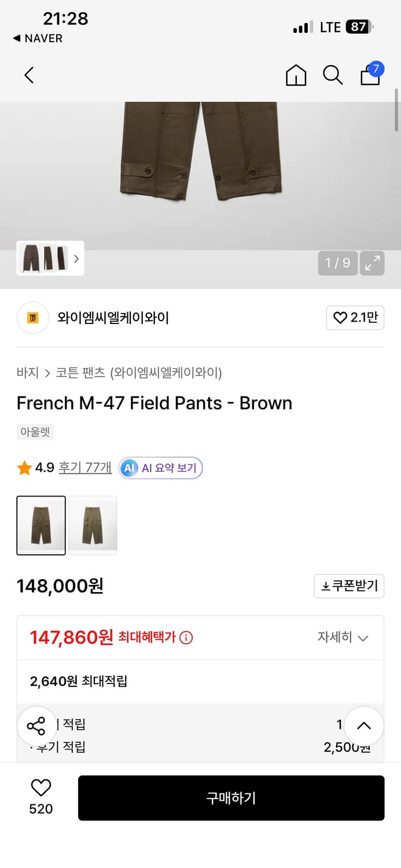This screenshot has height=868, width=401.
Task: Expand the image thumbnail strip arrow
Action: click(x=76, y=259)
